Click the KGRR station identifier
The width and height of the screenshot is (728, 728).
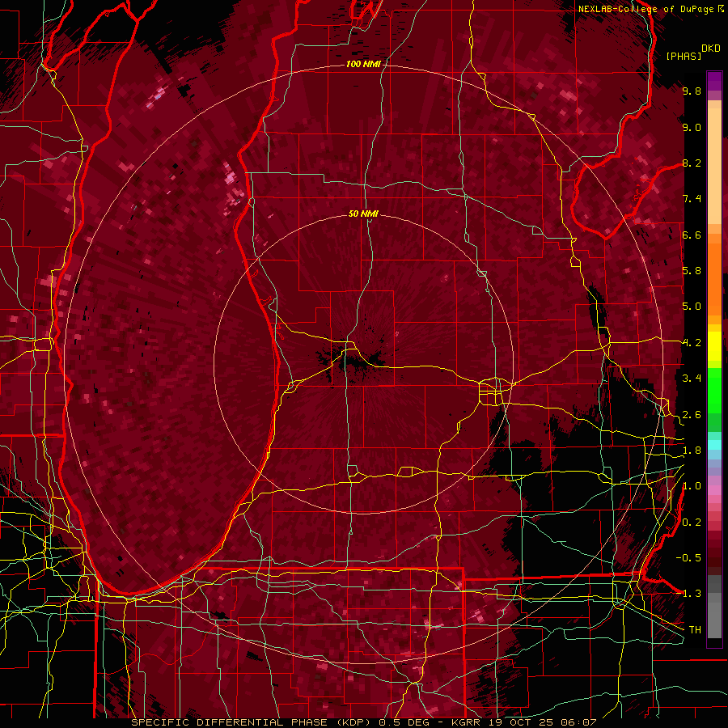466,722
